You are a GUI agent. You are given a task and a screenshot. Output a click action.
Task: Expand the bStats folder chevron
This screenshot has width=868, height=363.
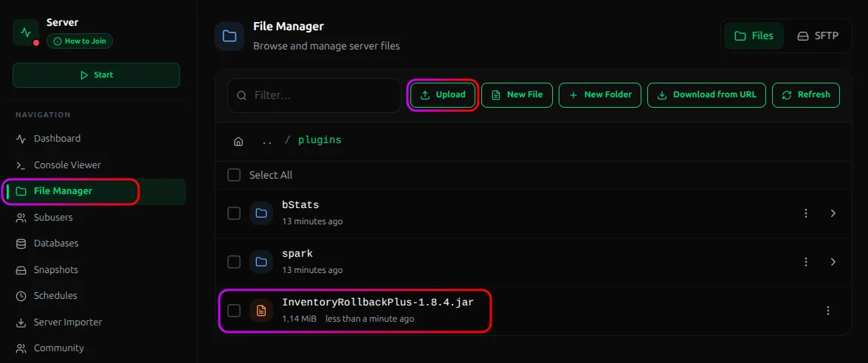833,213
